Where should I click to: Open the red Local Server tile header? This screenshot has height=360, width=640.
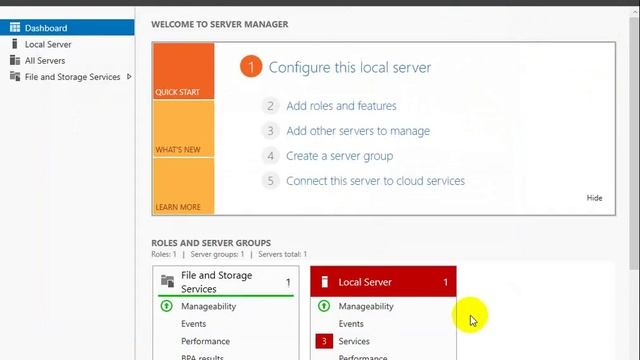(383, 281)
